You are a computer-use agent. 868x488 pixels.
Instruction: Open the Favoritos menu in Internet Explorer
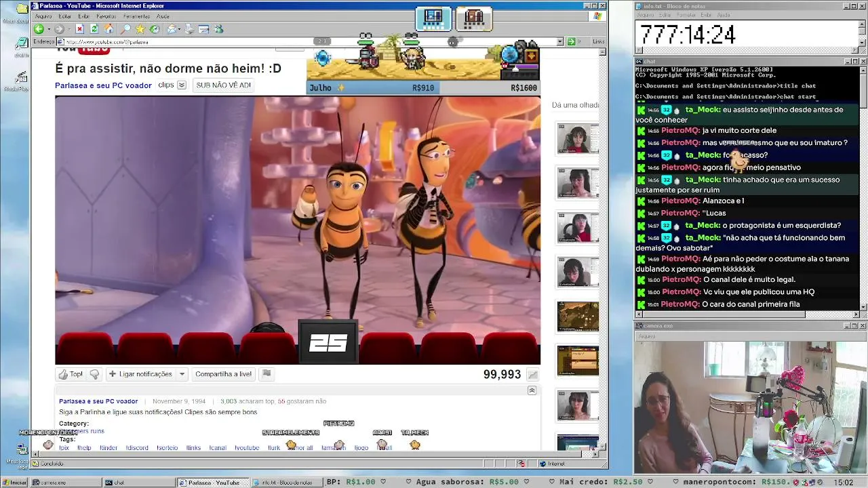(106, 16)
